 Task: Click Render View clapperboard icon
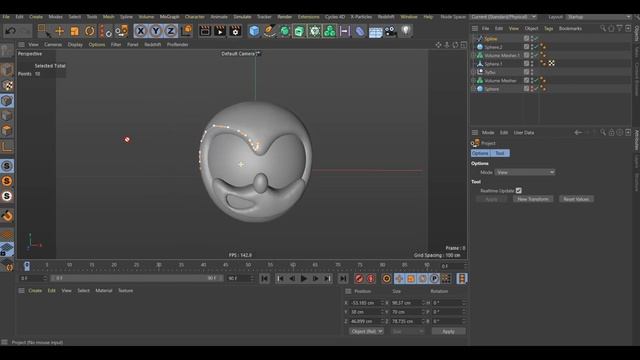tap(205, 31)
